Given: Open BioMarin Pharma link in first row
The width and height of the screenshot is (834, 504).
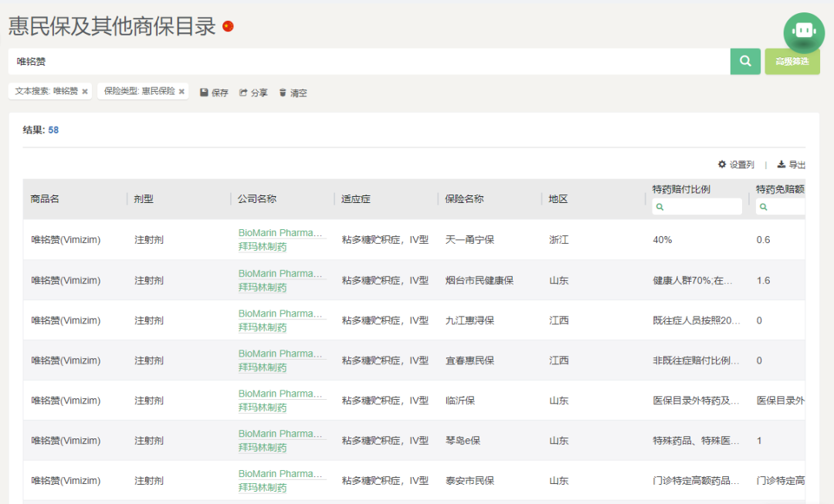Looking at the screenshot, I should click(281, 233).
